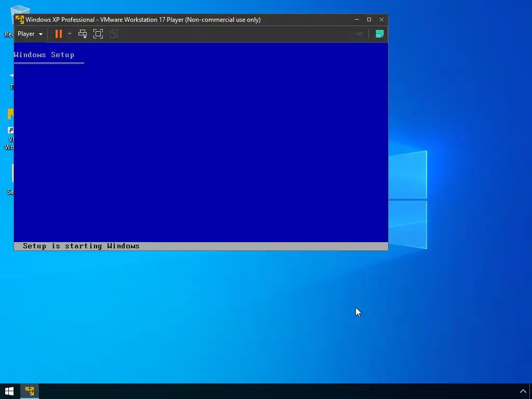Click the greyed-out Unity mode icon
The height and width of the screenshot is (399, 532).
pos(114,34)
